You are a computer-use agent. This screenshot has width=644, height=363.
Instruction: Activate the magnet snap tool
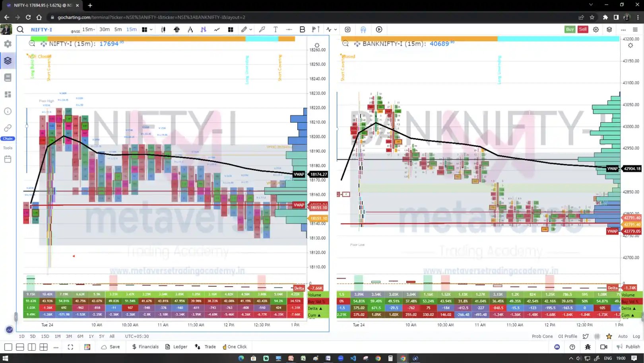[363, 29]
